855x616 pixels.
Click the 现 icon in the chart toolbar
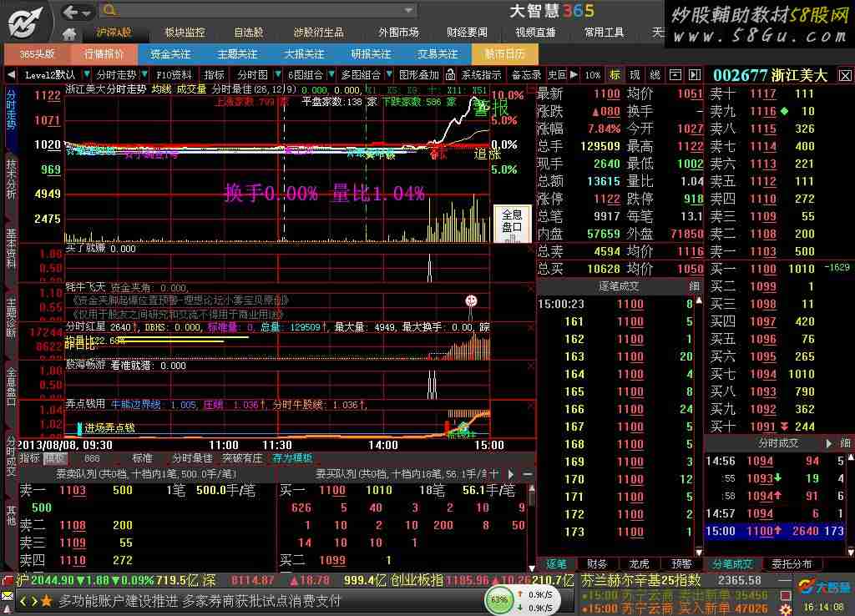(x=635, y=74)
